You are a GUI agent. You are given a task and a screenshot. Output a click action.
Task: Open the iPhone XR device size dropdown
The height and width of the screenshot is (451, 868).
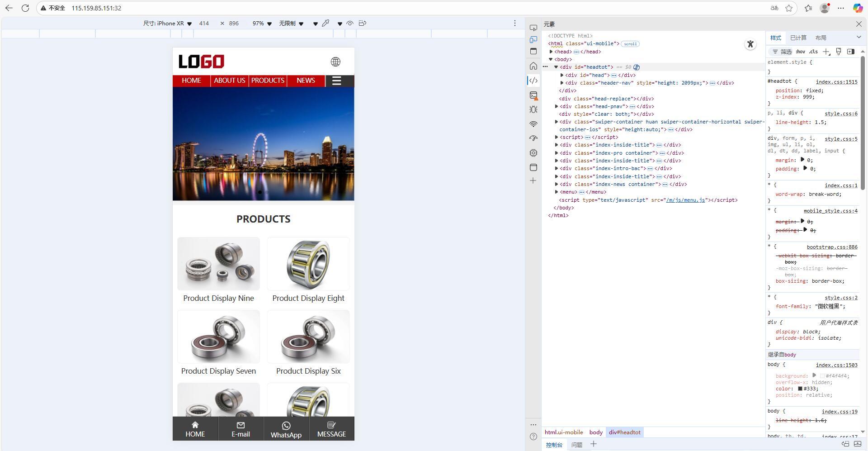167,24
